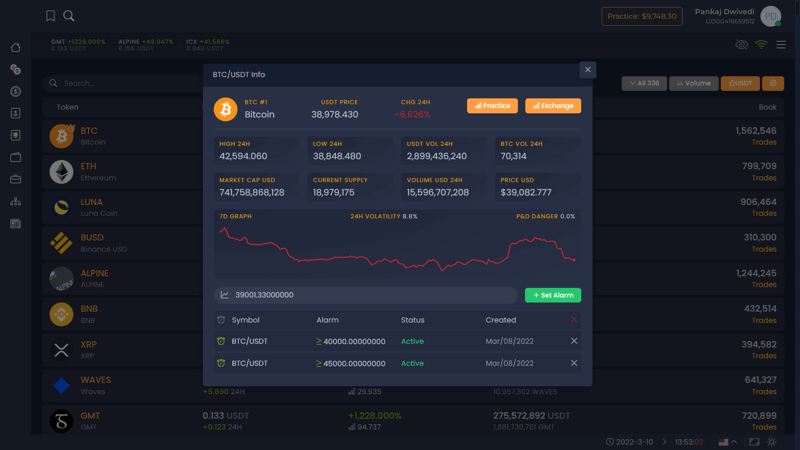Toggle alarm clock icon for 45000 alarm

pyautogui.click(x=221, y=363)
